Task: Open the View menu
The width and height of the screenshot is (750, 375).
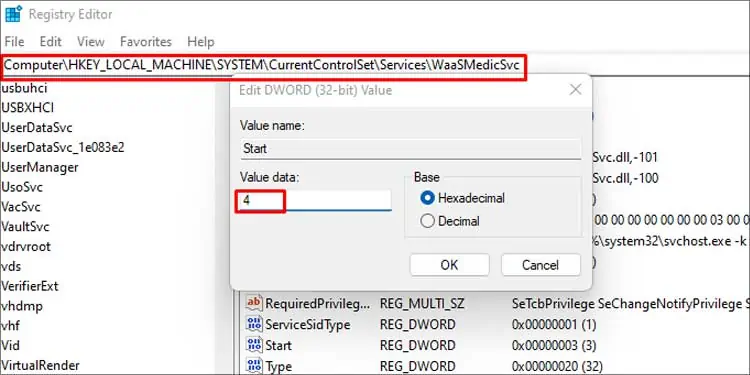Action: (90, 42)
